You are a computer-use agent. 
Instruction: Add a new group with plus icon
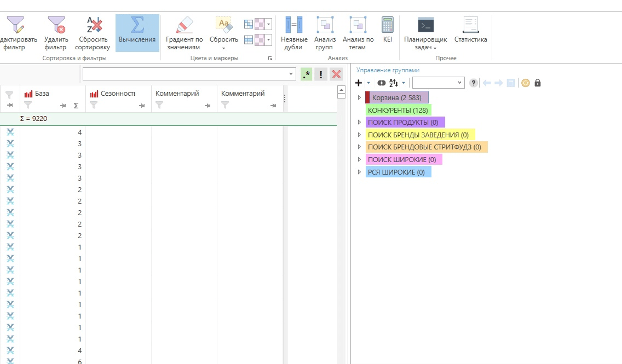(x=359, y=83)
